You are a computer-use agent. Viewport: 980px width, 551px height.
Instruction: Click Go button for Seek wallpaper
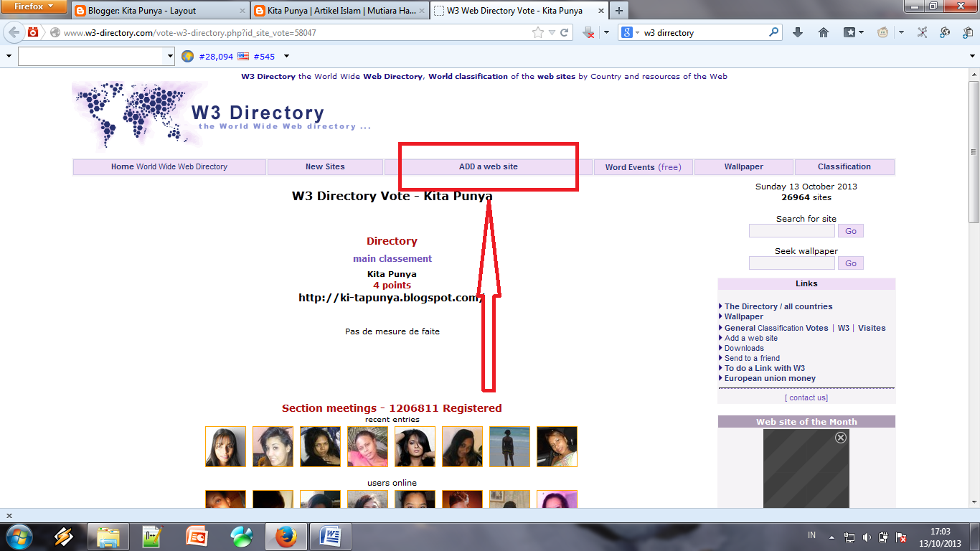coord(851,263)
